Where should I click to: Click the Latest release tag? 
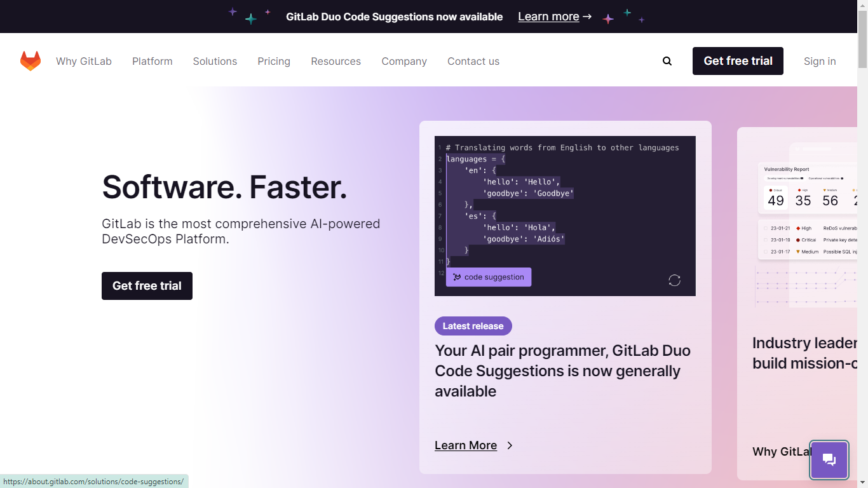point(473,326)
